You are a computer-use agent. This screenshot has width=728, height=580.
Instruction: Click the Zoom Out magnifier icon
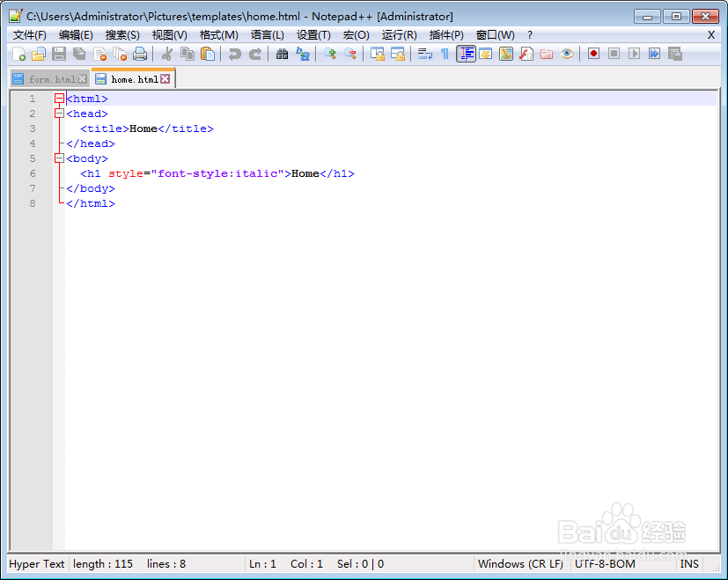350,54
